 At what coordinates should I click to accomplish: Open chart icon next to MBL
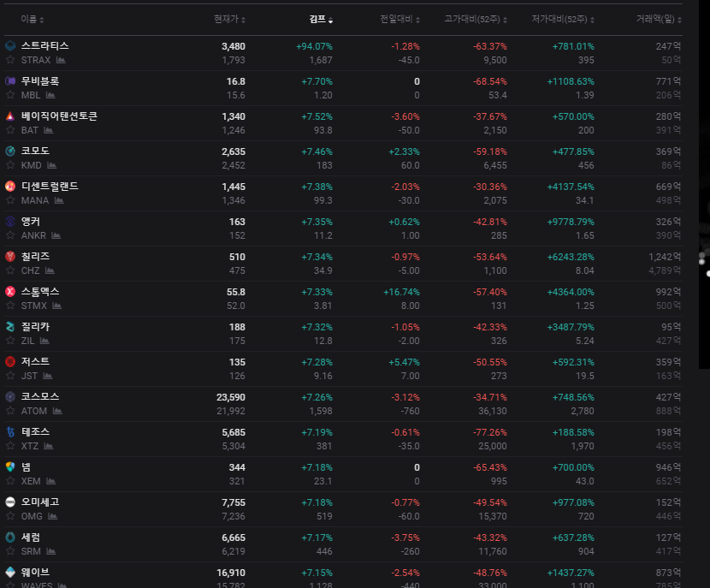coord(50,95)
